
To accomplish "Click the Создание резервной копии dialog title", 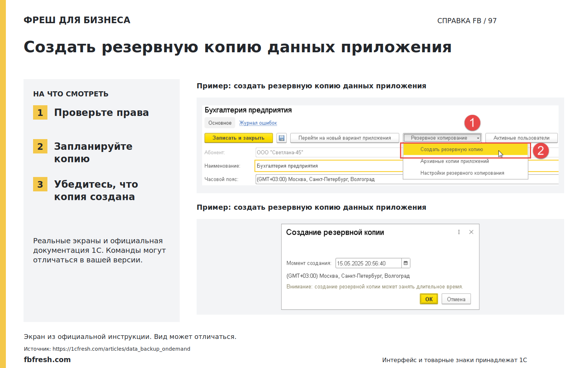I will [x=335, y=232].
